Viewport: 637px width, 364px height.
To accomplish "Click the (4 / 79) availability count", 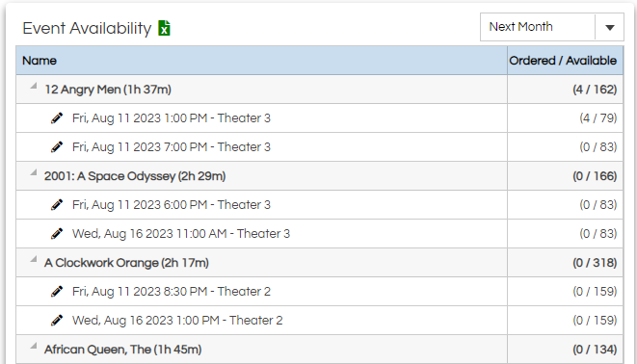I will pyautogui.click(x=598, y=118).
